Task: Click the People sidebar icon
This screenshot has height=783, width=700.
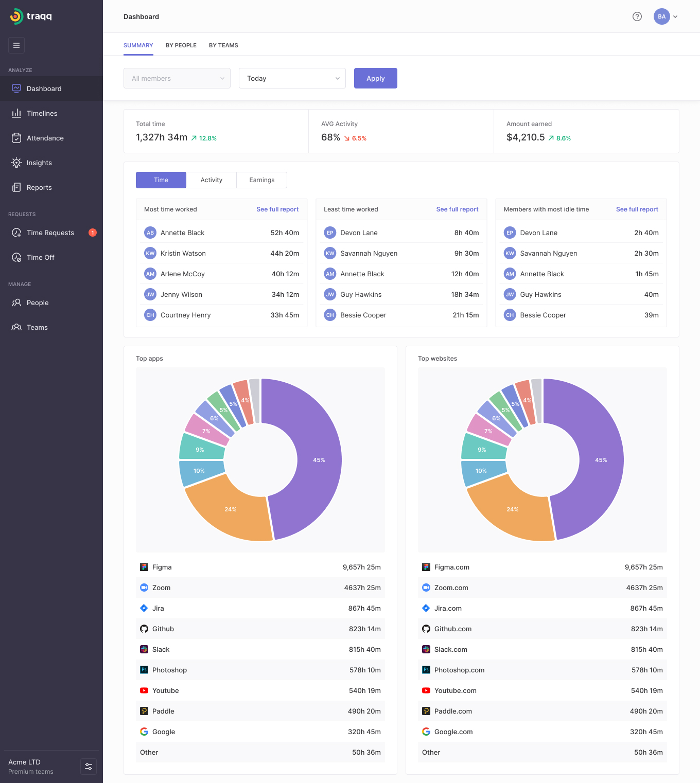Action: (x=16, y=302)
